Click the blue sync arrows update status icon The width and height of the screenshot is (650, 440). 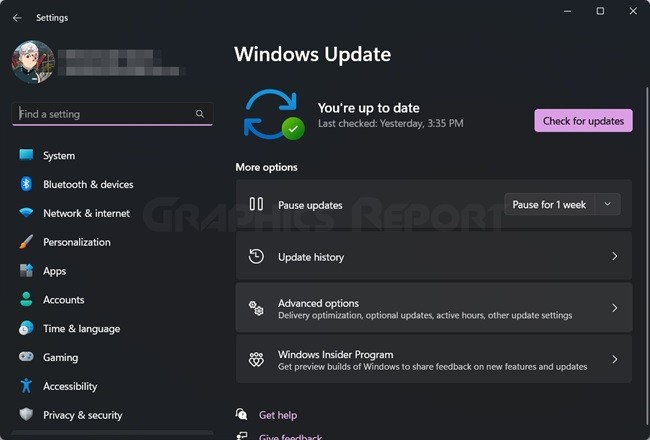point(270,114)
